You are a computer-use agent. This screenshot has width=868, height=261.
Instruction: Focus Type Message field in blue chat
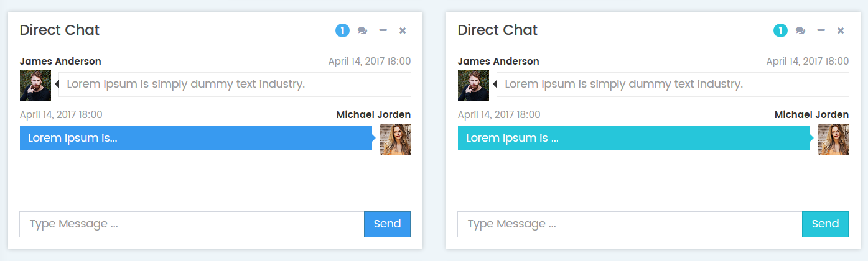192,224
